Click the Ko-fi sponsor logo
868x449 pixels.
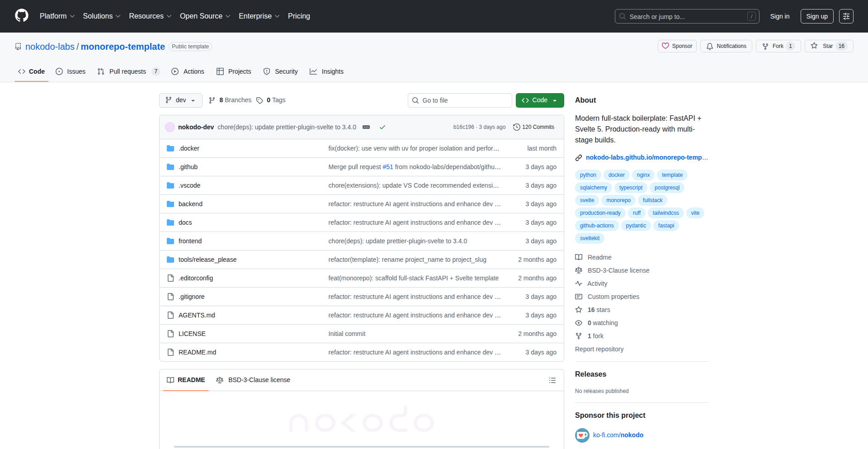click(x=582, y=435)
